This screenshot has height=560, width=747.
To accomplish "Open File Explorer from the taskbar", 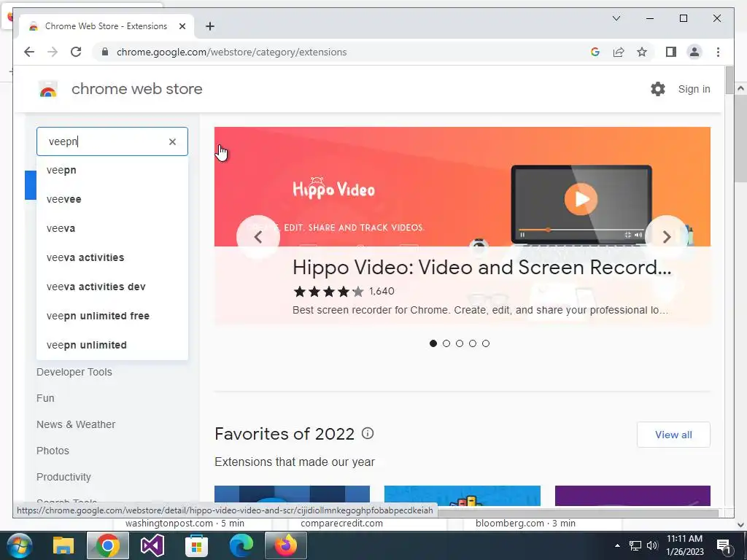I will point(63,545).
